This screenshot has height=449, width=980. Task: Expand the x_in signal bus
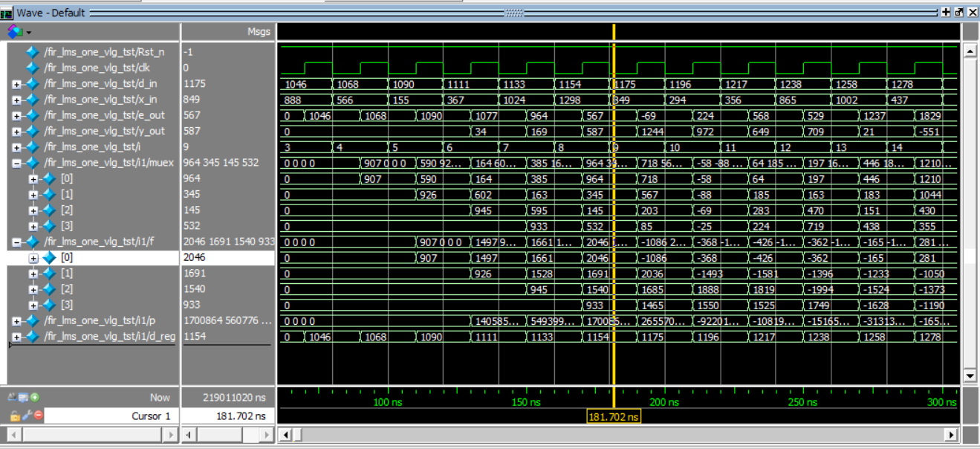coord(16,100)
